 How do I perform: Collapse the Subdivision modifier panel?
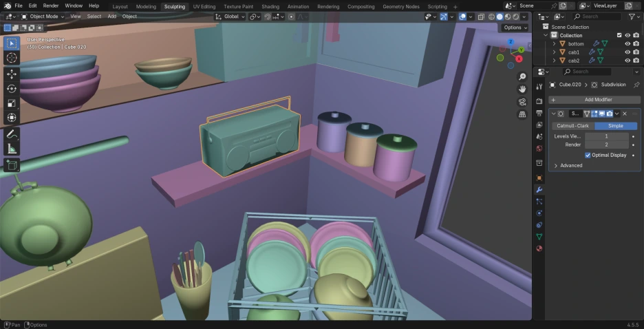tap(553, 114)
